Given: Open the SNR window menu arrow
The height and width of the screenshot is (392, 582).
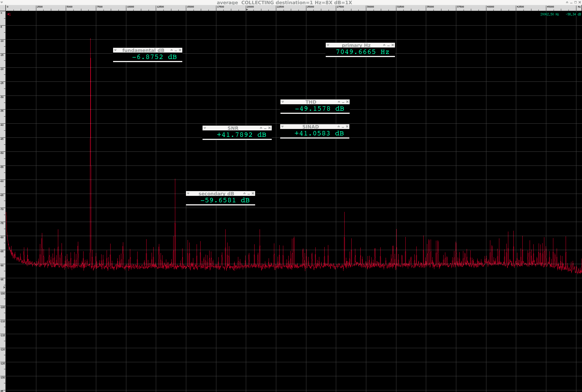Looking at the screenshot, I should click(x=205, y=128).
